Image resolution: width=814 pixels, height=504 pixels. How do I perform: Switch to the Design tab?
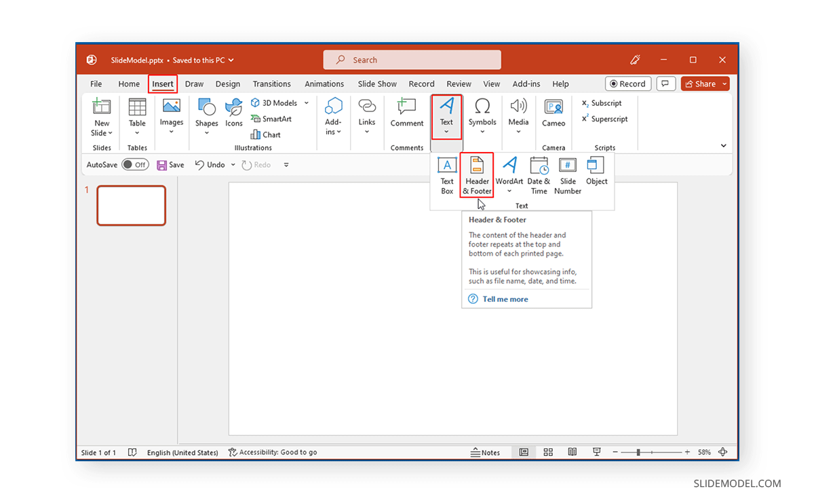[x=227, y=83]
